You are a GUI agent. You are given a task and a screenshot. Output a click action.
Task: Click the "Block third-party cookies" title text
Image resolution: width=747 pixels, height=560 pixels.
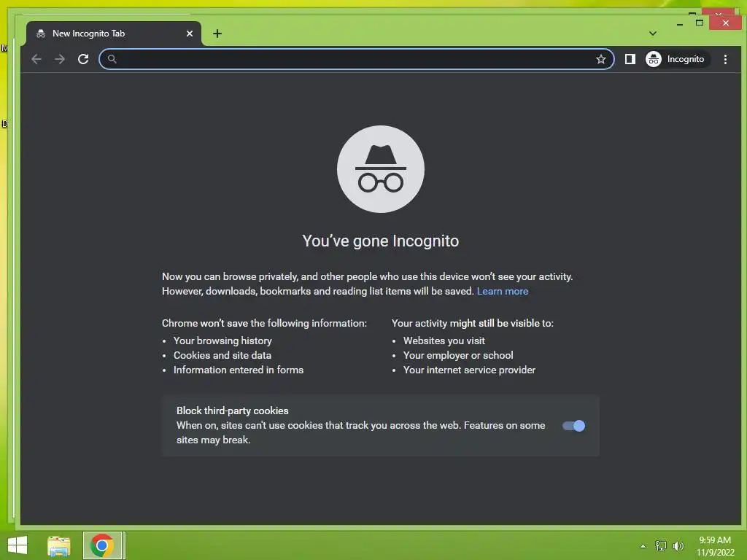pos(233,411)
